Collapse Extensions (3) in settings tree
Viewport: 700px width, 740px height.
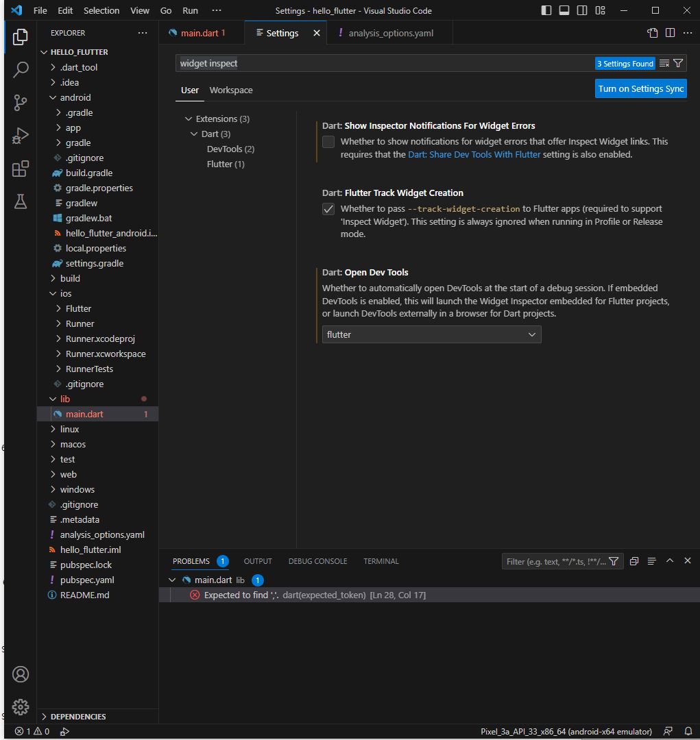[x=189, y=119]
